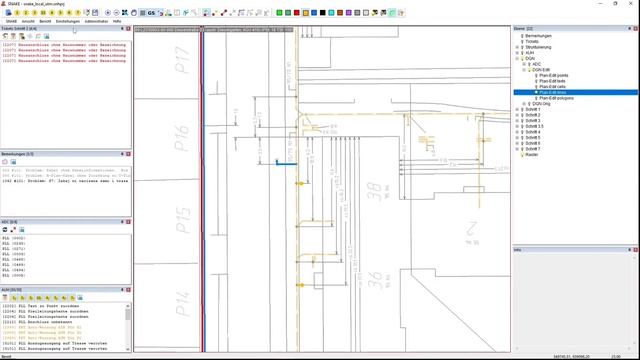Select the Plan-Edit lines layer row
Screen dimensions: 640x360
576,93
